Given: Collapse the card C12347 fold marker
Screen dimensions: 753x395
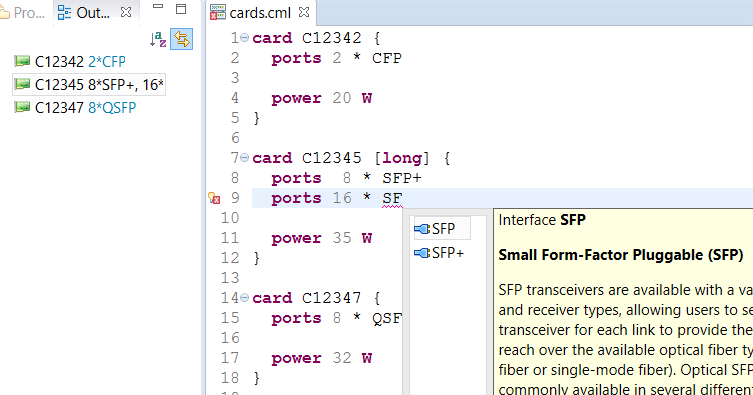Looking at the screenshot, I should (x=244, y=298).
